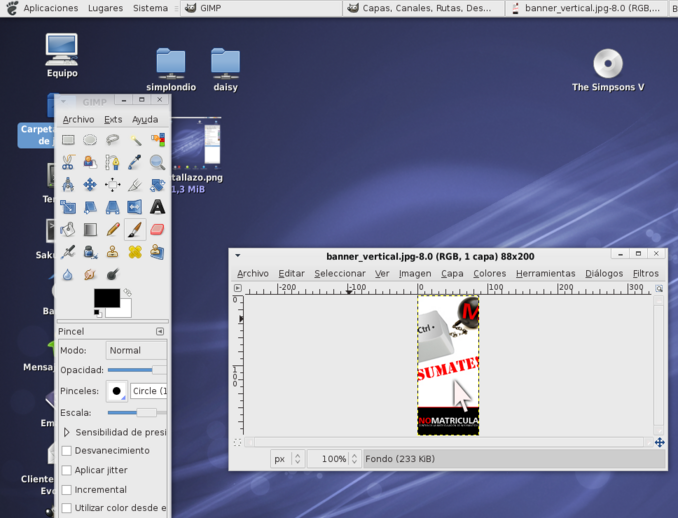Select the Move tool
Screen dimensions: 678x518
coord(90,185)
